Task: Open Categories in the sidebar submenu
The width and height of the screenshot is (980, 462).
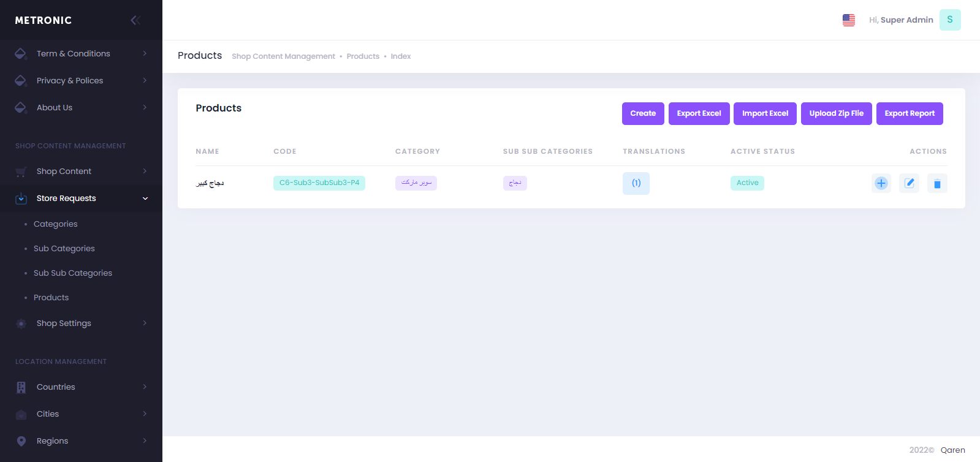Action: coord(56,224)
